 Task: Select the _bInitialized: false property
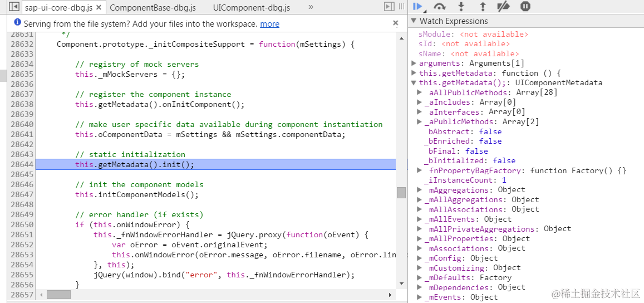coord(469,160)
